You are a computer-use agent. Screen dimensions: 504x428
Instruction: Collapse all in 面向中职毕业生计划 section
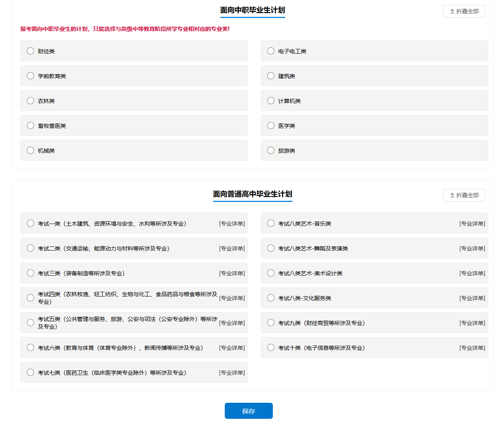pyautogui.click(x=464, y=11)
